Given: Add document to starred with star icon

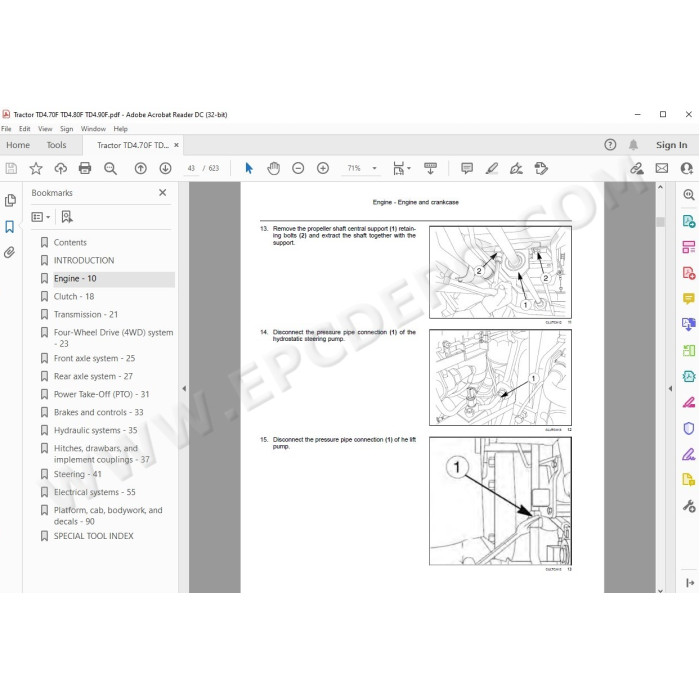Looking at the screenshot, I should (x=36, y=168).
